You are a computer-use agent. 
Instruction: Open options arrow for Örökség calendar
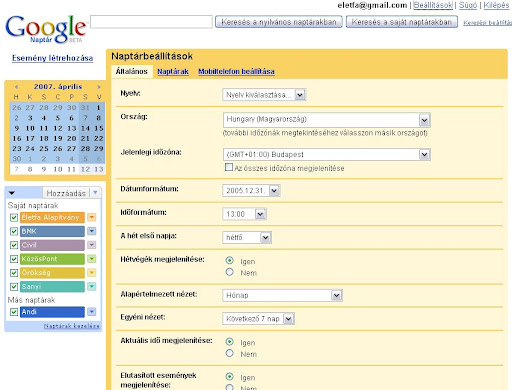pyautogui.click(x=92, y=273)
